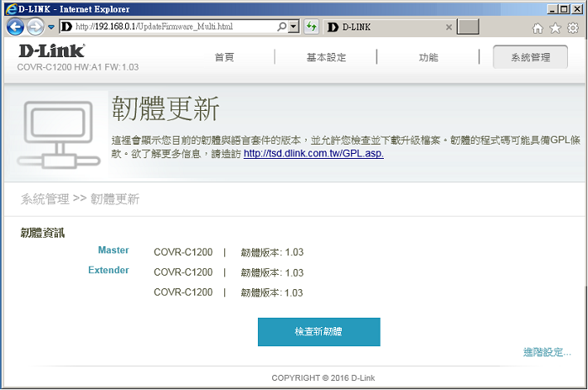
Task: Click the browser Forward arrow button
Action: point(35,27)
